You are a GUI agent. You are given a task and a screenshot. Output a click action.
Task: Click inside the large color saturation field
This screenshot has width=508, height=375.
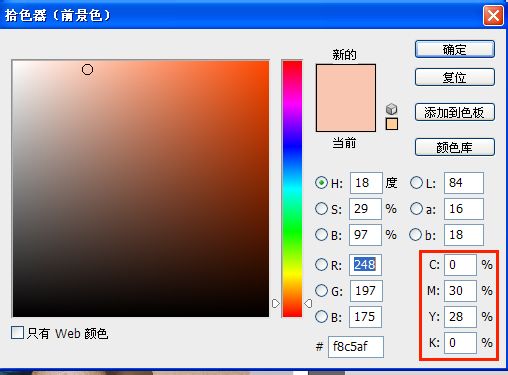140,189
